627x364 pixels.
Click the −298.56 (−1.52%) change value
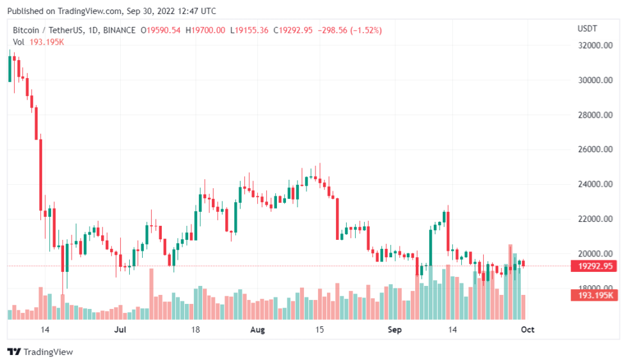tap(350, 30)
